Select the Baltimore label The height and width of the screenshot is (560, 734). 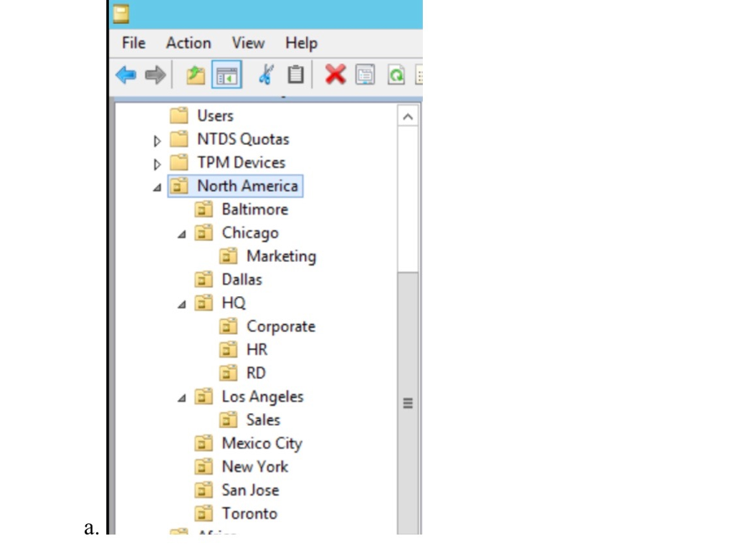[255, 209]
